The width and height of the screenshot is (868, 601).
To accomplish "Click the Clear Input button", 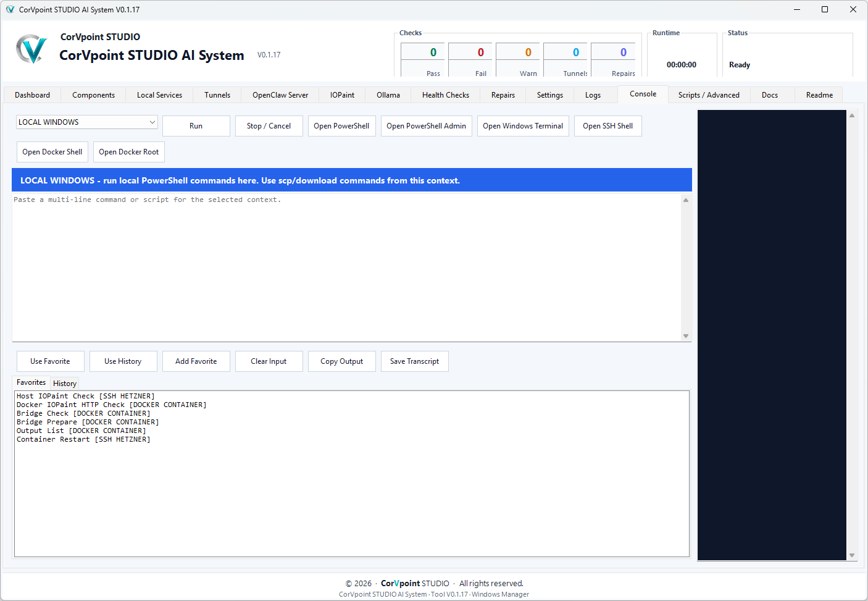I will coord(269,361).
